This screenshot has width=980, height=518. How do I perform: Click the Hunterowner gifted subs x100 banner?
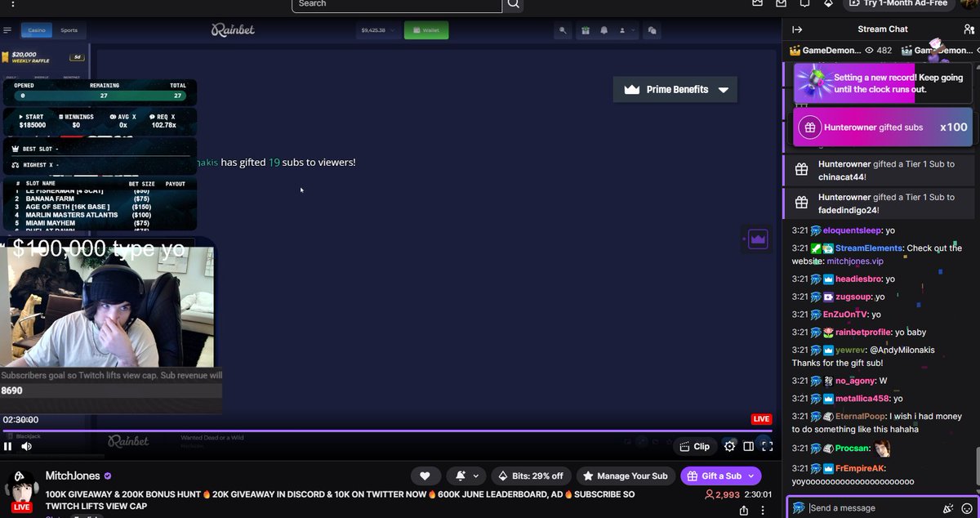pyautogui.click(x=883, y=127)
